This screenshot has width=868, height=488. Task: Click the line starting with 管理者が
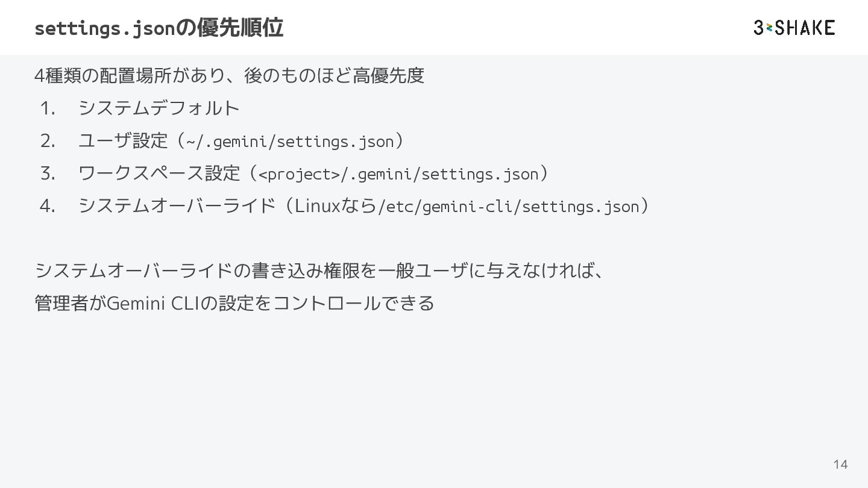tap(234, 302)
